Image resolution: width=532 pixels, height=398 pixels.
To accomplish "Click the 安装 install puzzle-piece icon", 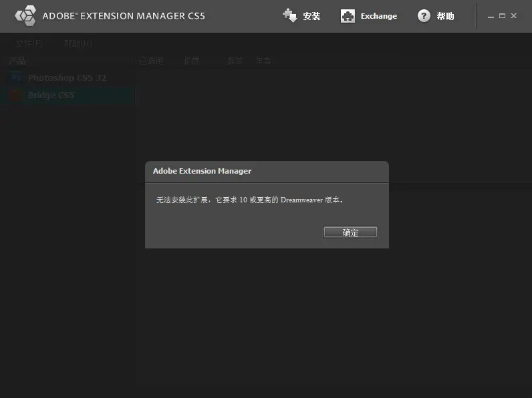I will click(290, 15).
